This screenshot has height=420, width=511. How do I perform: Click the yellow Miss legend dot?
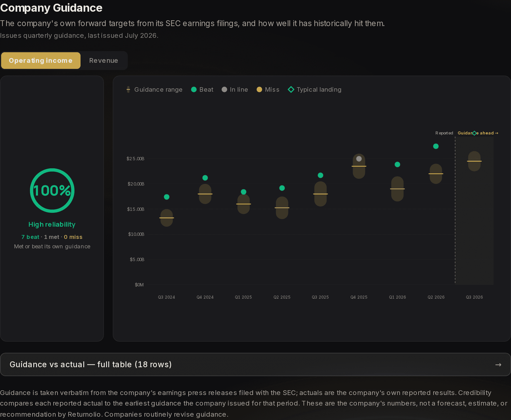pos(259,89)
